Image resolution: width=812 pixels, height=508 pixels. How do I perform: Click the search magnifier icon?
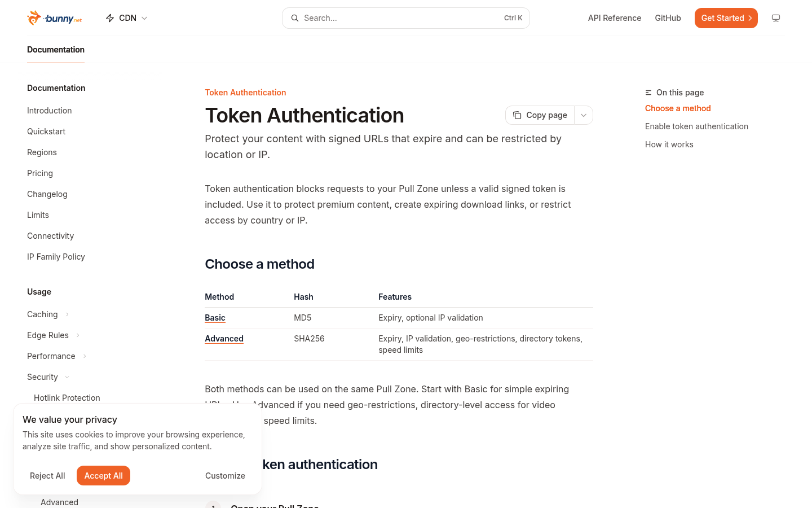tap(295, 18)
